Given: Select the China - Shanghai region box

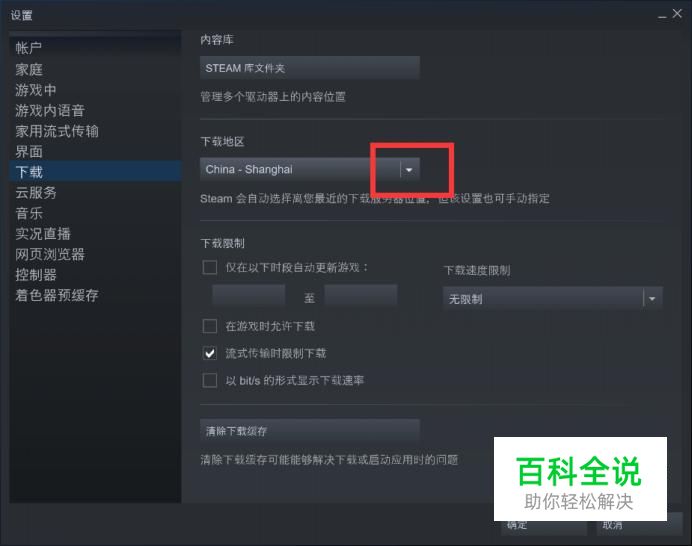Looking at the screenshot, I should click(x=309, y=169).
